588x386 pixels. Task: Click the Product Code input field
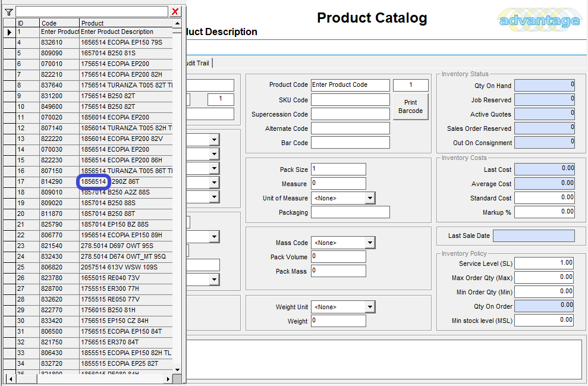click(x=350, y=85)
